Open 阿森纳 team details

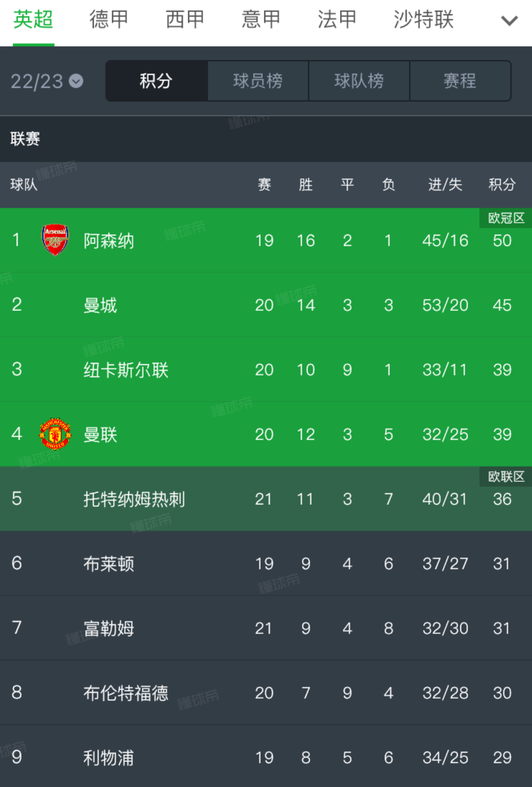click(107, 240)
